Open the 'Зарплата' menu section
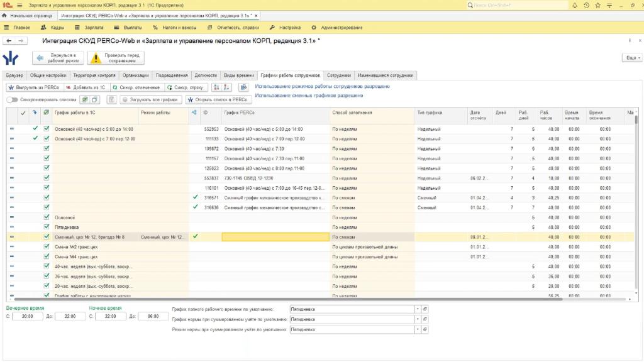Viewport: 644px width, 362px height. (x=89, y=28)
